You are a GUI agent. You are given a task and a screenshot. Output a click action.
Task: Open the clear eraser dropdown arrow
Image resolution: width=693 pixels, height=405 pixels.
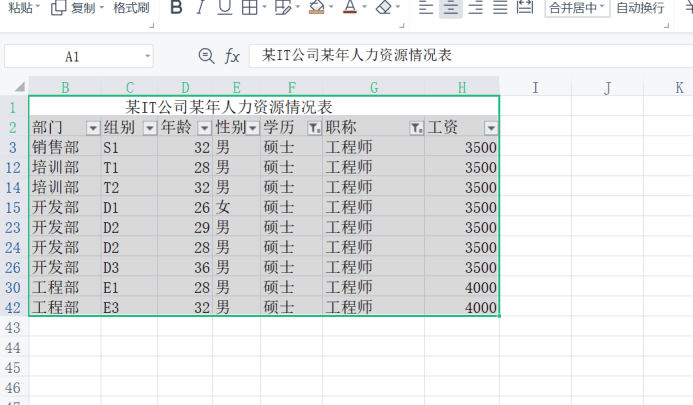[398, 7]
